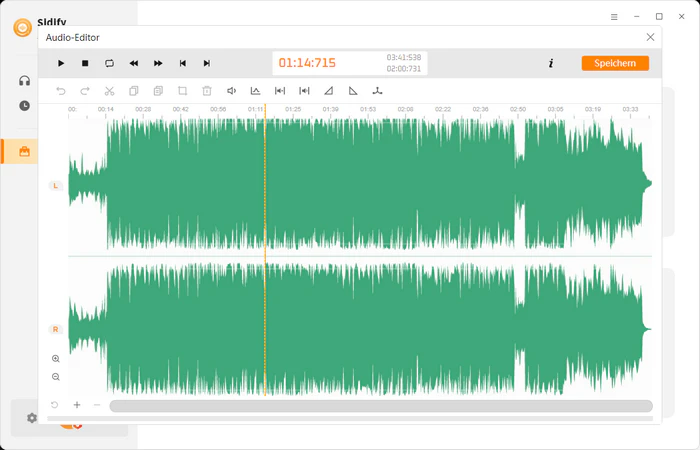This screenshot has height=450, width=700.
Task: Fast forward the audio
Action: 158,63
